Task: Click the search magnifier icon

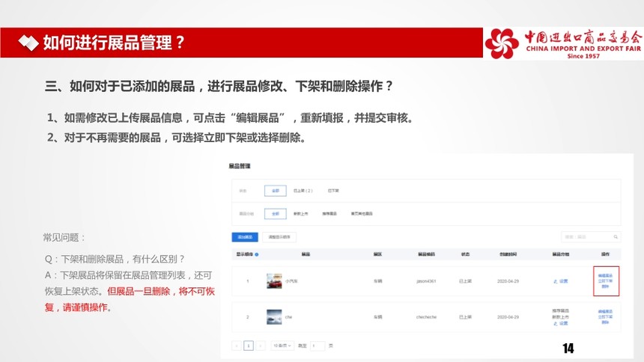Action: tap(616, 237)
